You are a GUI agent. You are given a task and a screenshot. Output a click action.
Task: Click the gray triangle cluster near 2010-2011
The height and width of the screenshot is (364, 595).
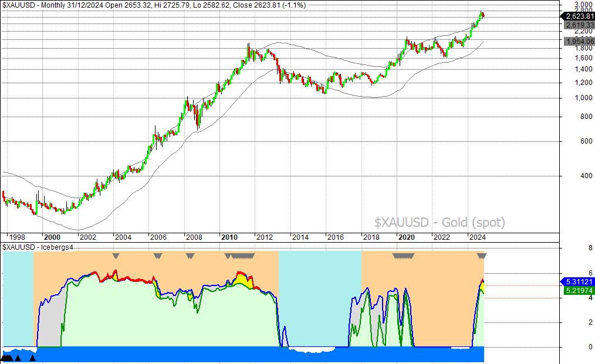point(242,256)
